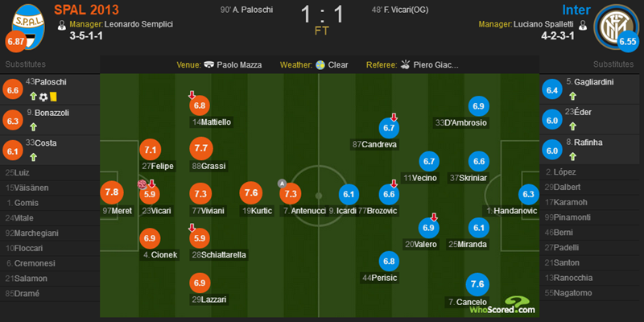
Task: Click the stadium venue icon
Action: [x=209, y=64]
